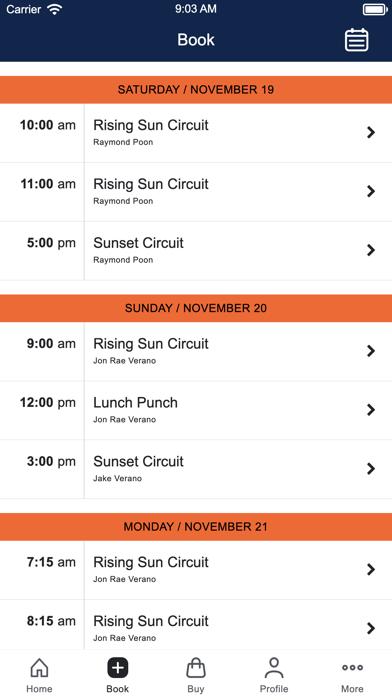Open the calendar icon in header
Image resolution: width=392 pixels, height=696 pixels.
coord(356,40)
